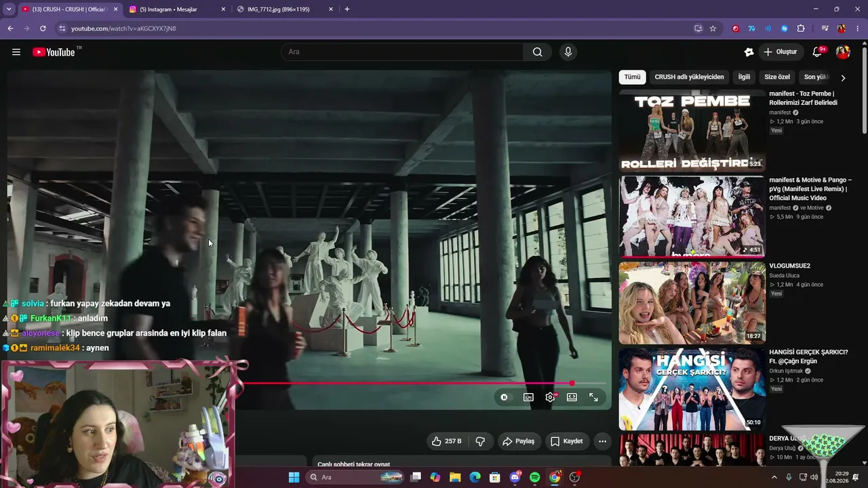Click the Oluştur create button
This screenshot has width=868, height=488.
[780, 52]
